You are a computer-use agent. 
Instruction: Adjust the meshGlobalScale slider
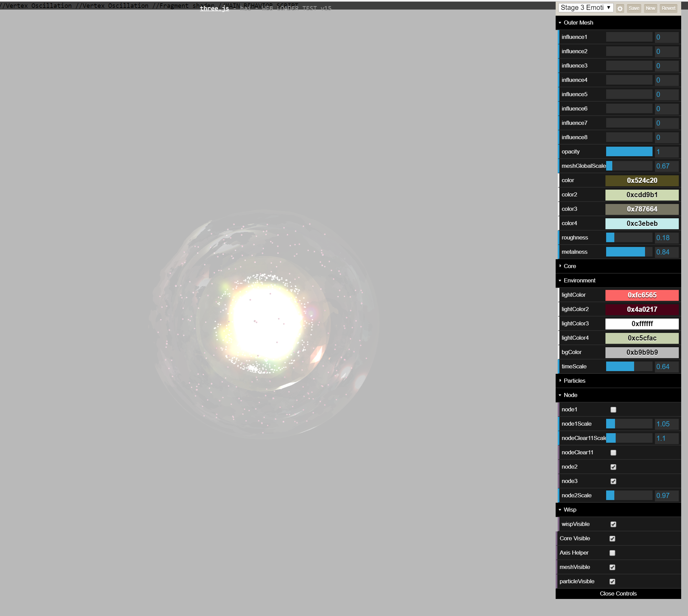click(629, 166)
